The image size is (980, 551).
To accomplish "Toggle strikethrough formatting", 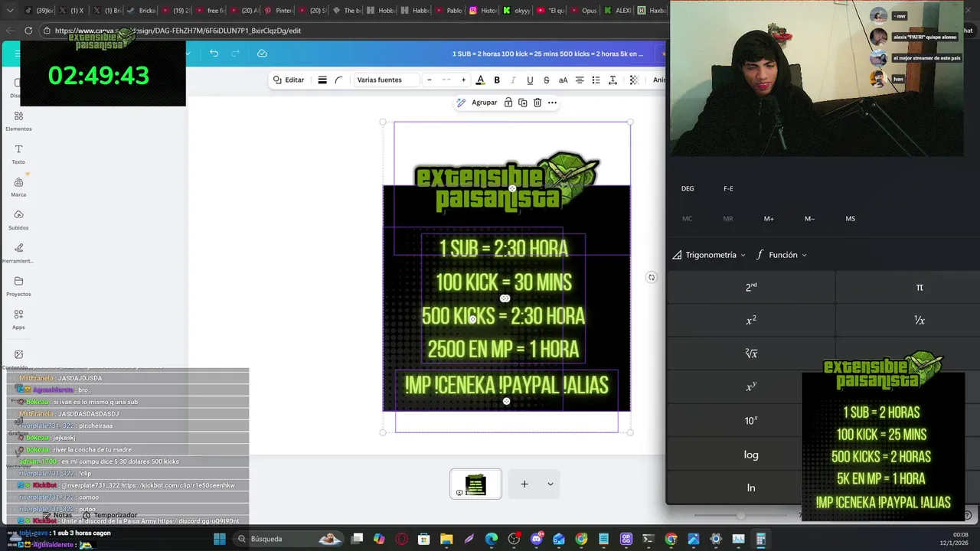I will click(546, 80).
